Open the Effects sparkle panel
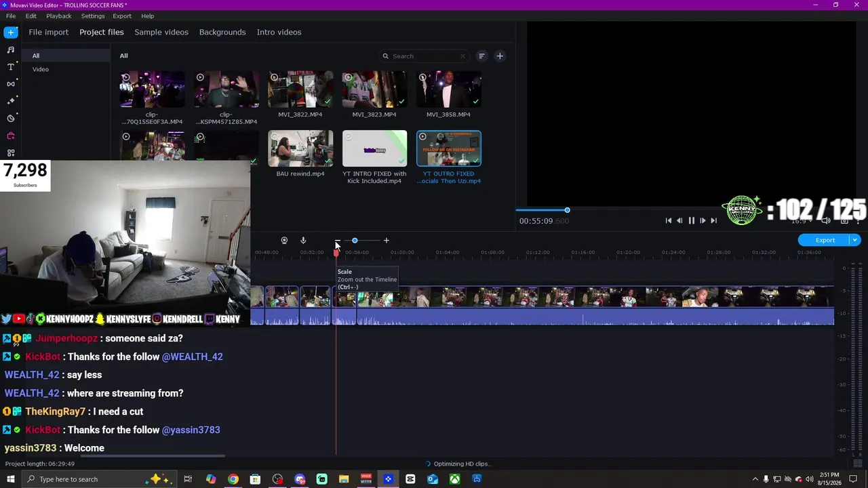Screen dimensions: 868x488 [x=11, y=101]
